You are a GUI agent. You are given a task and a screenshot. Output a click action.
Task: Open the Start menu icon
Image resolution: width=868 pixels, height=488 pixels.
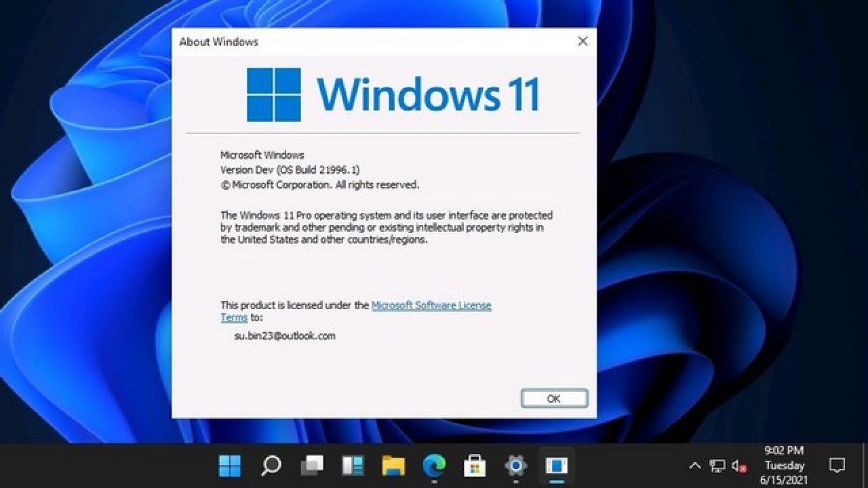pos(229,466)
